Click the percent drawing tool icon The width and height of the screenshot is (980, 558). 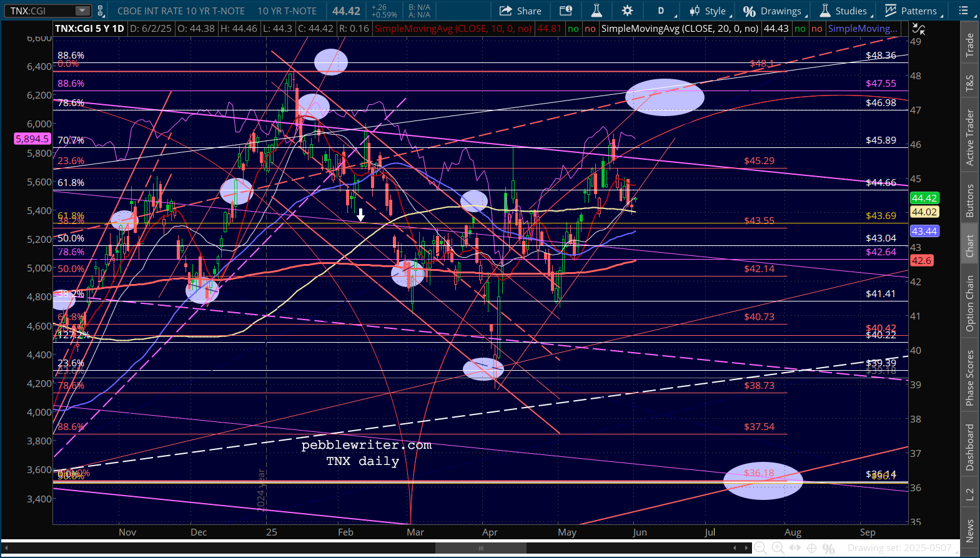point(829,548)
